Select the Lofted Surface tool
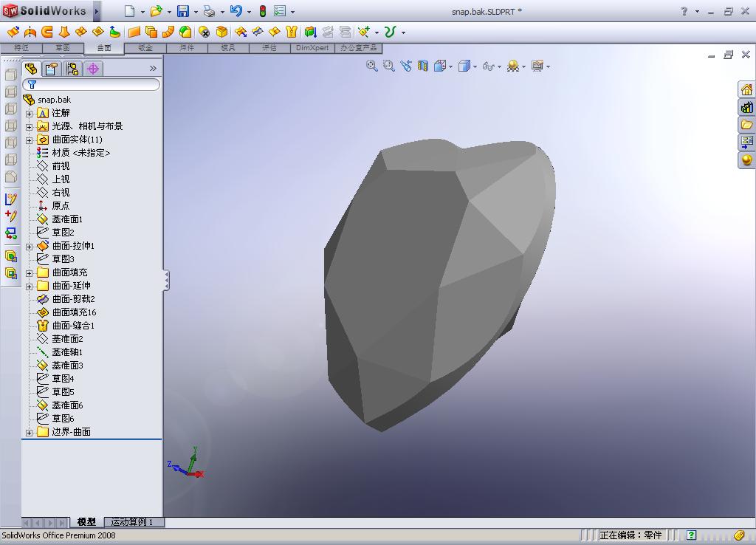 tap(64, 32)
